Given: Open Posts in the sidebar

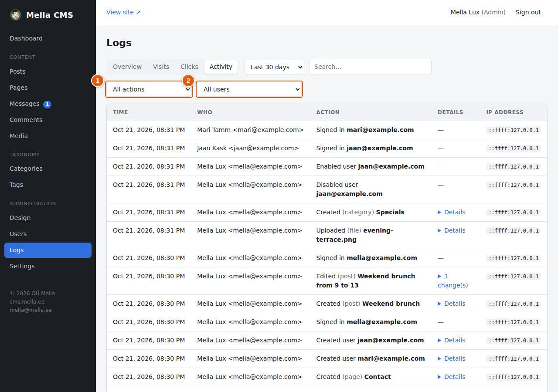Looking at the screenshot, I should coord(48,71).
